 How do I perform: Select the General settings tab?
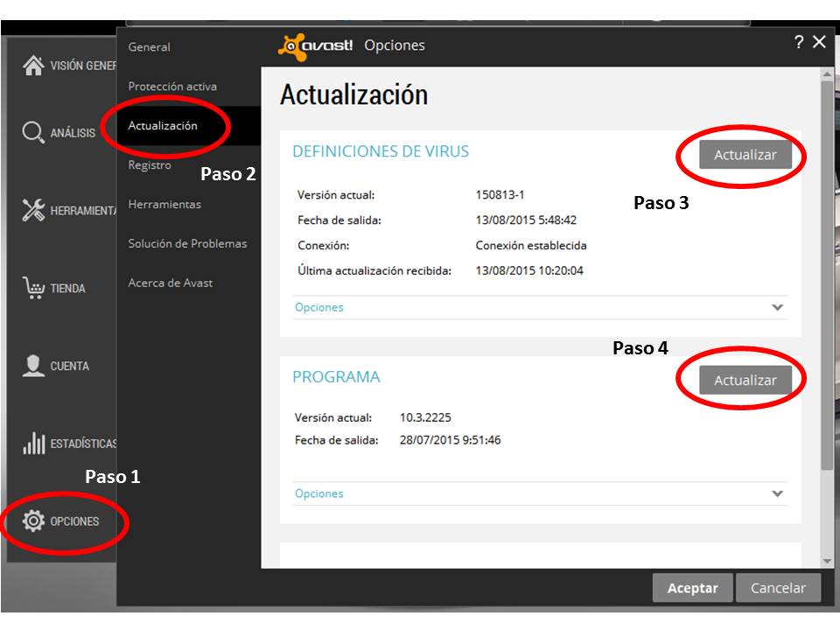coord(150,47)
